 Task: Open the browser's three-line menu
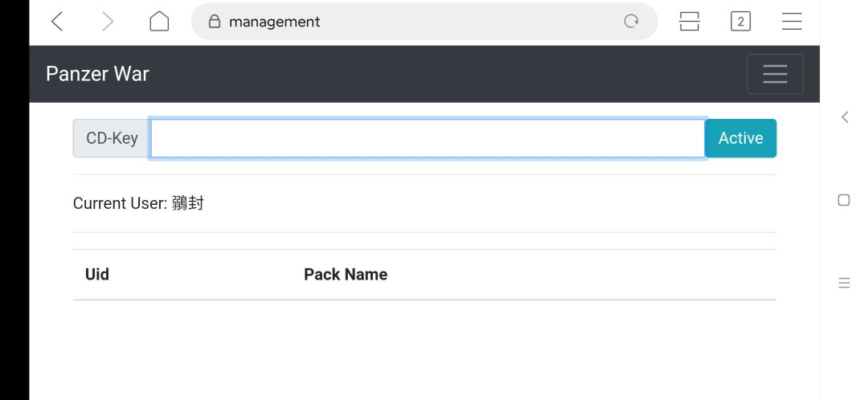(792, 22)
